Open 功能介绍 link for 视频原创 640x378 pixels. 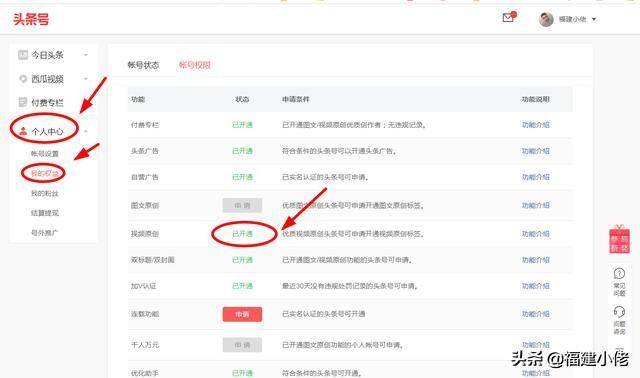(x=536, y=234)
